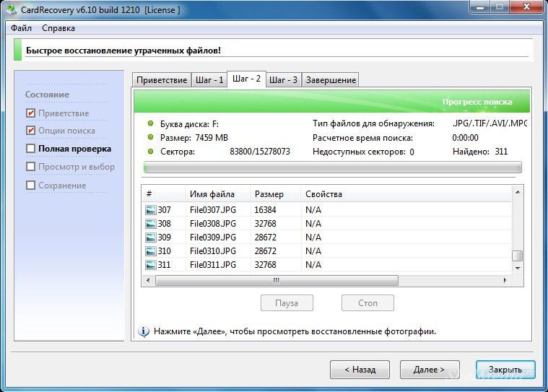Click the size 28672 in row 309
The width and height of the screenshot is (548, 392).
pos(265,238)
